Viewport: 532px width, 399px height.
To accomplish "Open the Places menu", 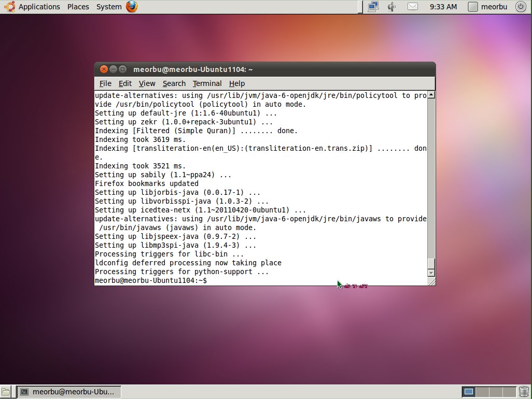I will 78,7.
